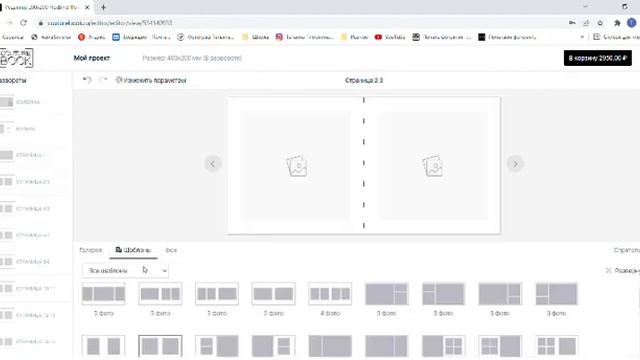640x360 pixels.
Task: Open a new browser tab with plus
Action: [x=103, y=7]
